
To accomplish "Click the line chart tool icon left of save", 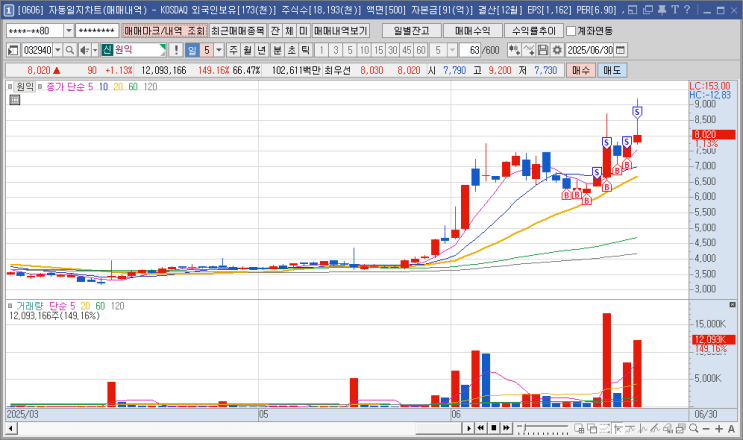I will 529,50.
